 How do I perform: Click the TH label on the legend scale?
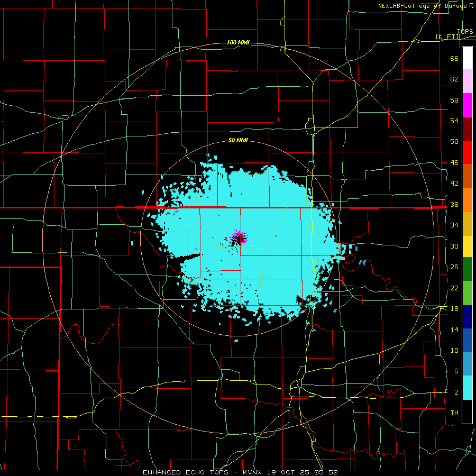click(454, 413)
